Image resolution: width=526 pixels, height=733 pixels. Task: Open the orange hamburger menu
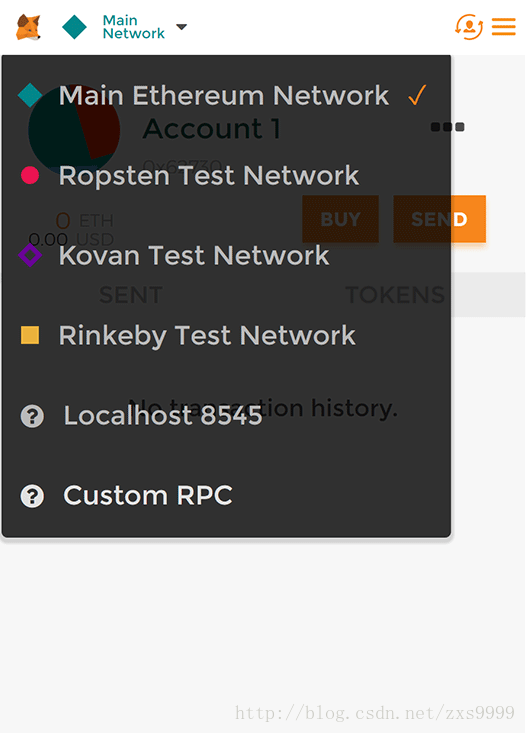click(504, 27)
